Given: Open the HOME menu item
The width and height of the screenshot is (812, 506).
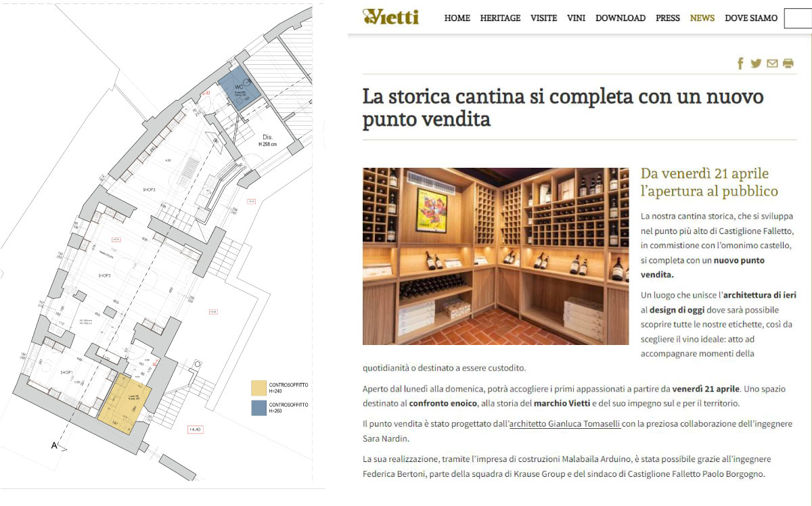Looking at the screenshot, I should tap(457, 18).
